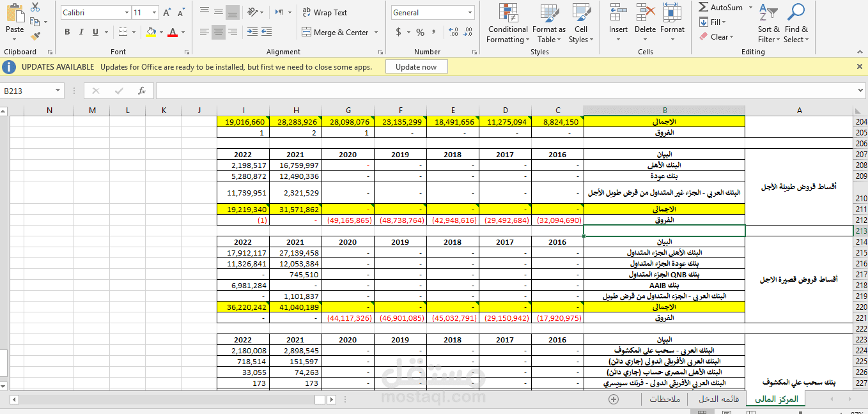Decrease font size with small A
This screenshot has height=414, width=868.
point(181,13)
